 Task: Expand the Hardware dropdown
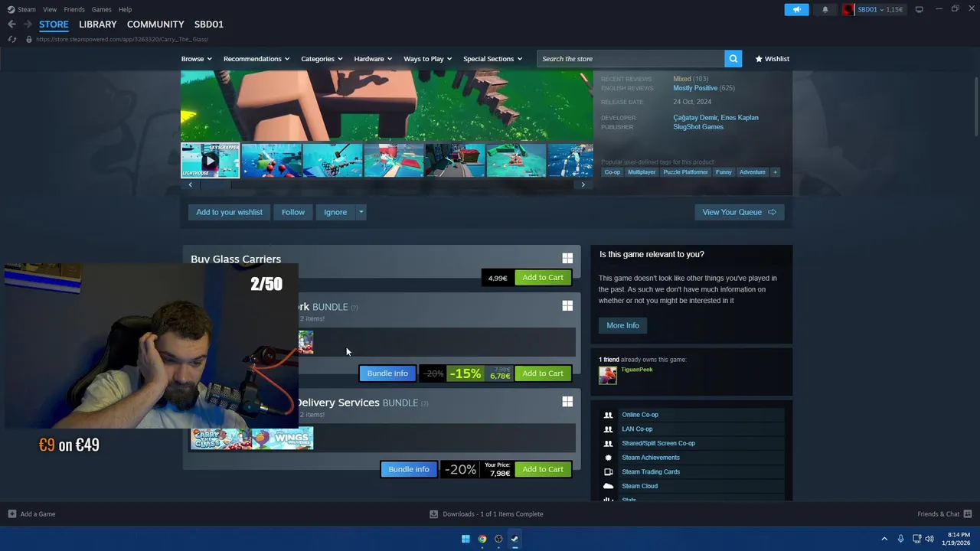(x=373, y=59)
